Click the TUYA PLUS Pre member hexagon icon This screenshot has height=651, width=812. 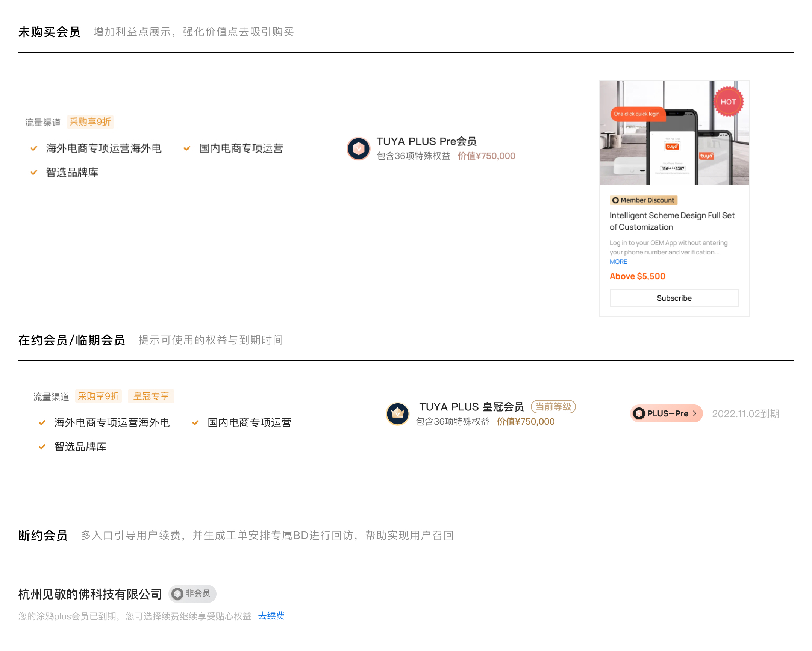click(x=358, y=149)
